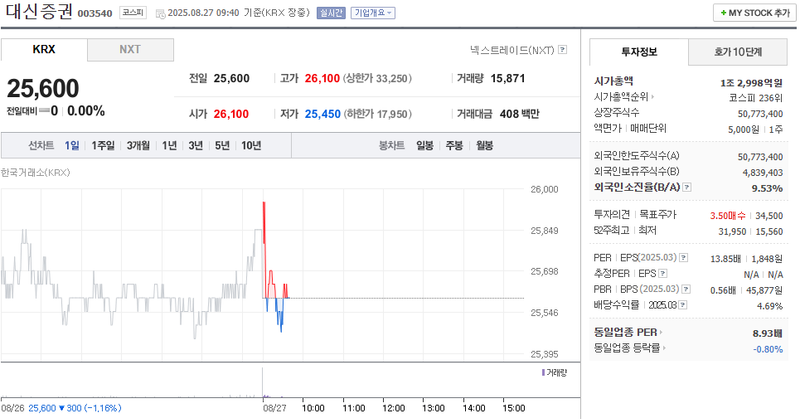The height and width of the screenshot is (419, 800).
Task: Select the KRX tab
Action: (44, 50)
